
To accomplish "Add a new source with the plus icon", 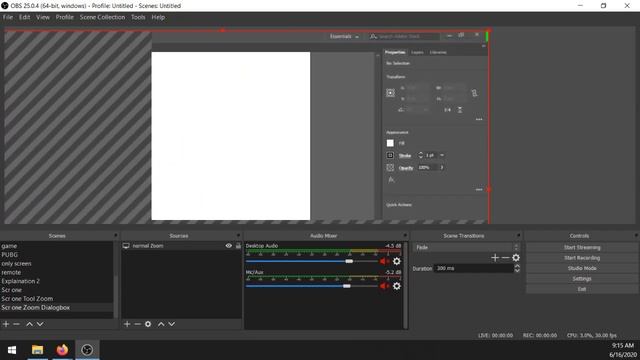I will 127,324.
